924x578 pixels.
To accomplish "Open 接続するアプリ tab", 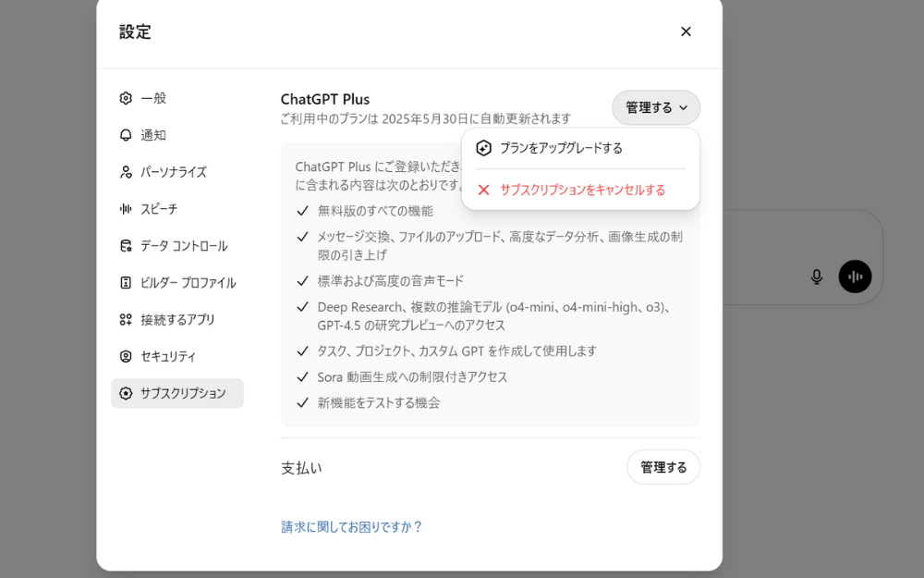I will coord(177,320).
